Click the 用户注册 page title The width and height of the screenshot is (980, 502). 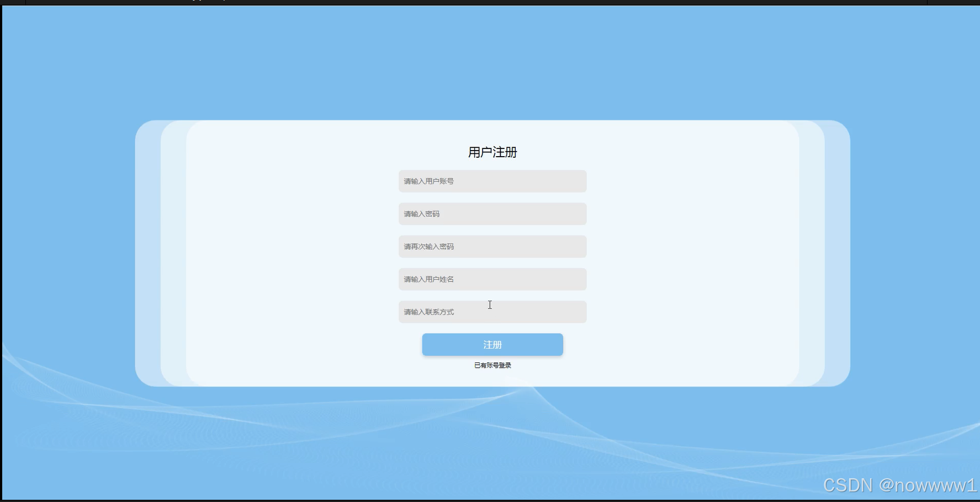click(x=492, y=152)
